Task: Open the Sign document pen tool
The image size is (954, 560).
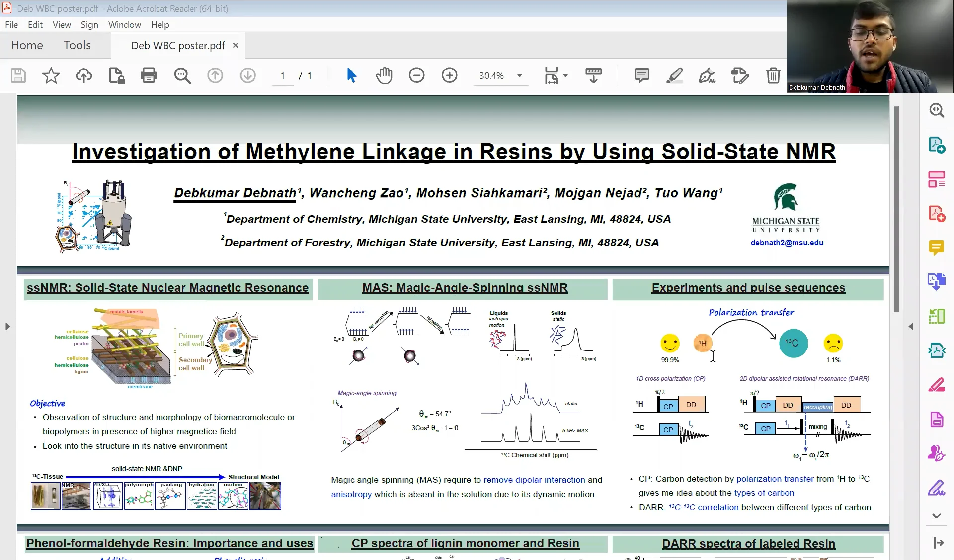Action: click(x=707, y=75)
